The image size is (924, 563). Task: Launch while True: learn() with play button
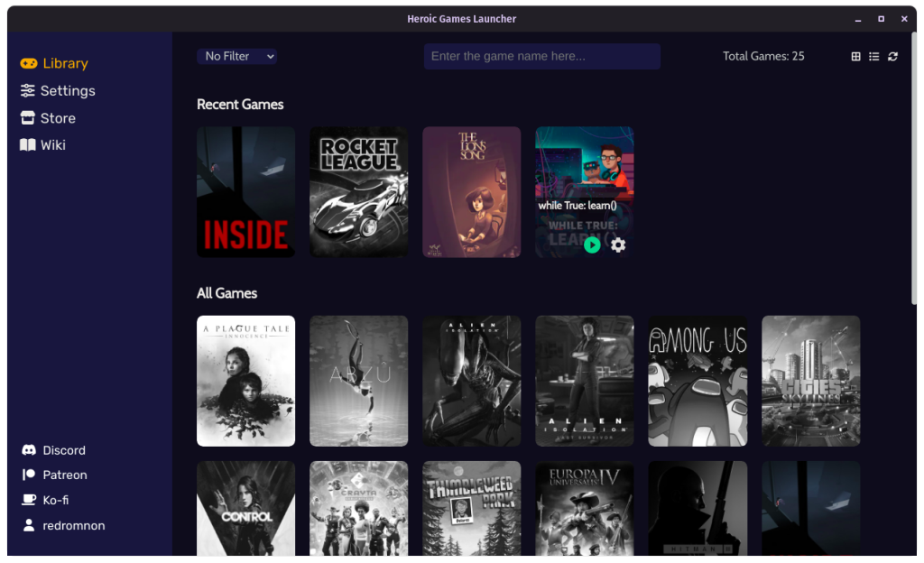click(x=593, y=245)
